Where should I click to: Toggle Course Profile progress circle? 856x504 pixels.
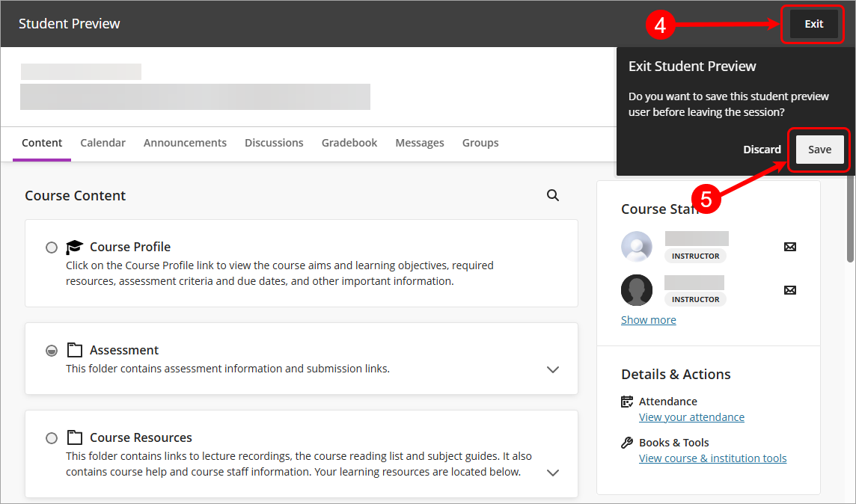(x=51, y=248)
